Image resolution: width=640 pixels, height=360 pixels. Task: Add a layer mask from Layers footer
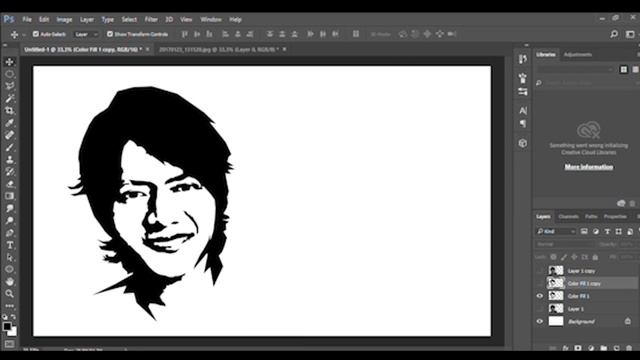pyautogui.click(x=578, y=348)
